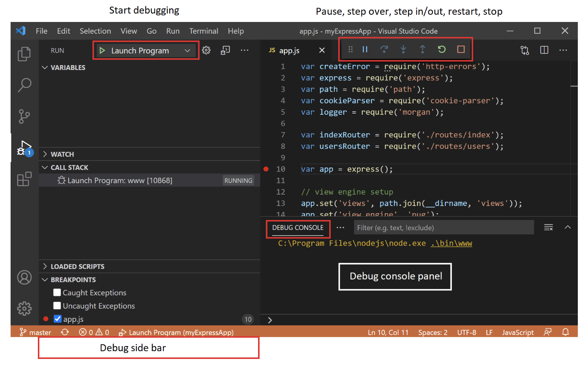
Task: Open the Run menu
Action: (x=173, y=31)
